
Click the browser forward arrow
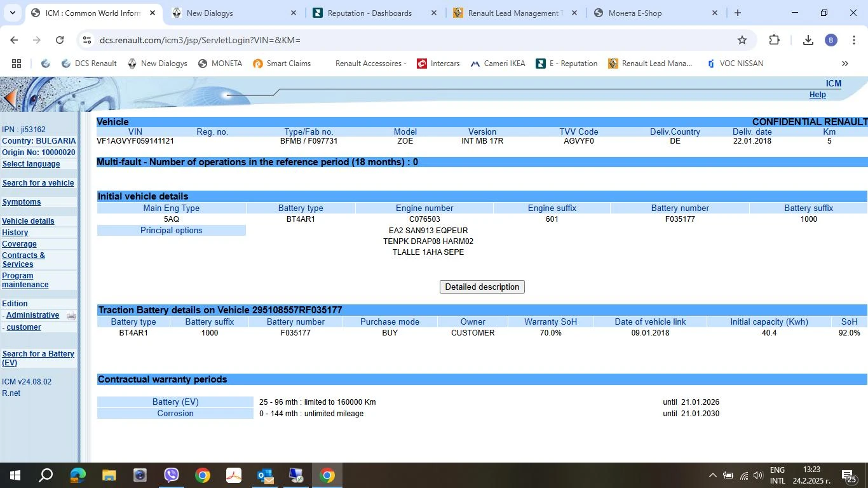tap(37, 40)
